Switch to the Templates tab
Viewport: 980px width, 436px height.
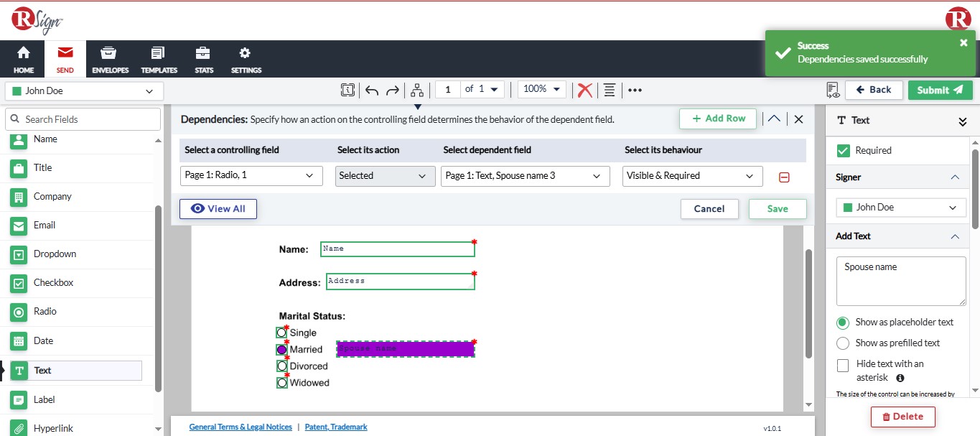tap(159, 59)
